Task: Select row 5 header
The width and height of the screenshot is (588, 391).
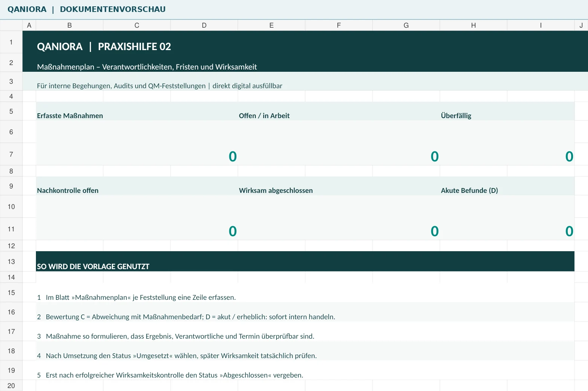Action: [x=11, y=111]
